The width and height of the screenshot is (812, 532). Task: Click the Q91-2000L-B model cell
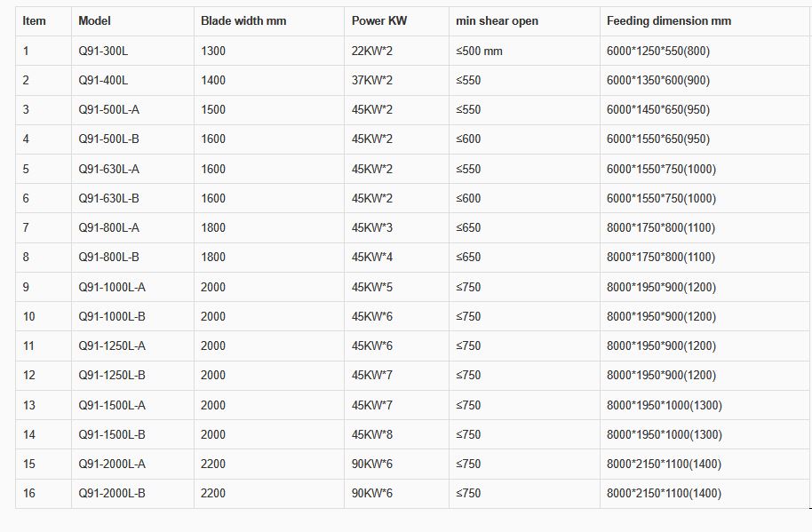coord(112,493)
